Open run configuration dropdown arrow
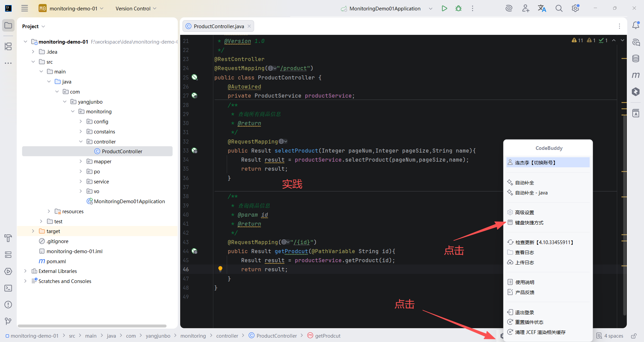Screen dimensions: 644x342 [x=431, y=9]
